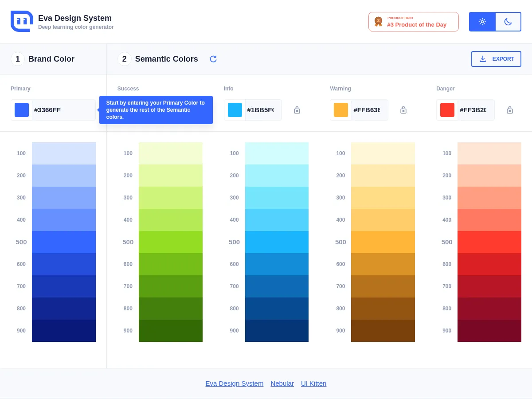Click the lock icon next to Danger color

point(510,110)
